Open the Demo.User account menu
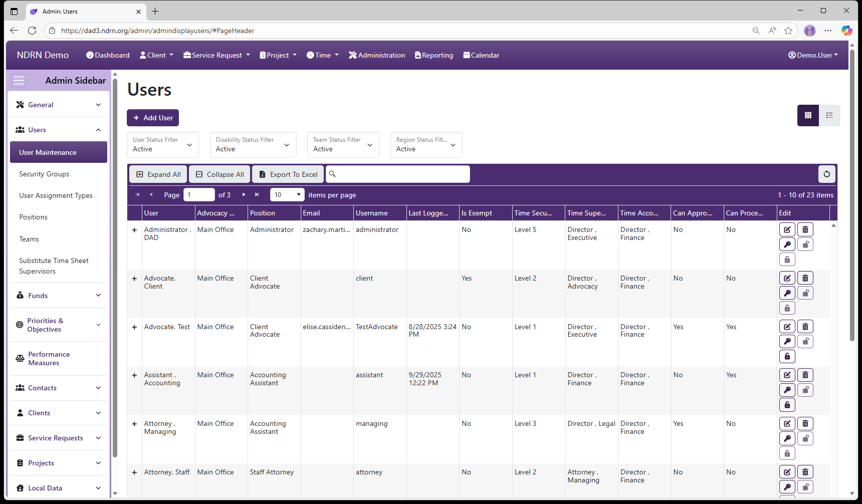Viewport: 862px width, 504px height. point(813,55)
